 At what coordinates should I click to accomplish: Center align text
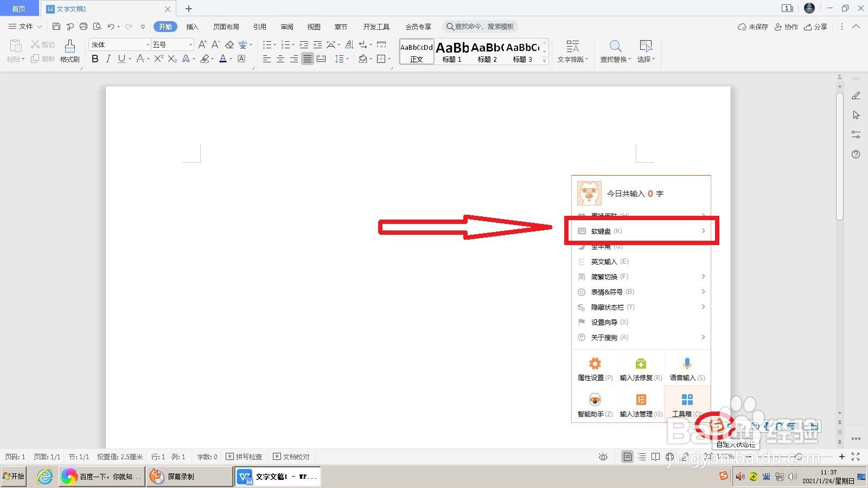(280, 59)
